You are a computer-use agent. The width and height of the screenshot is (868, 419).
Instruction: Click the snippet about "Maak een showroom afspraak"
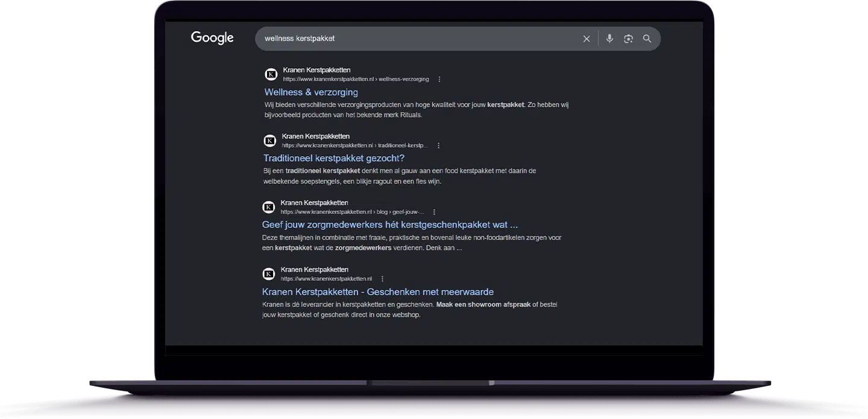(x=410, y=309)
